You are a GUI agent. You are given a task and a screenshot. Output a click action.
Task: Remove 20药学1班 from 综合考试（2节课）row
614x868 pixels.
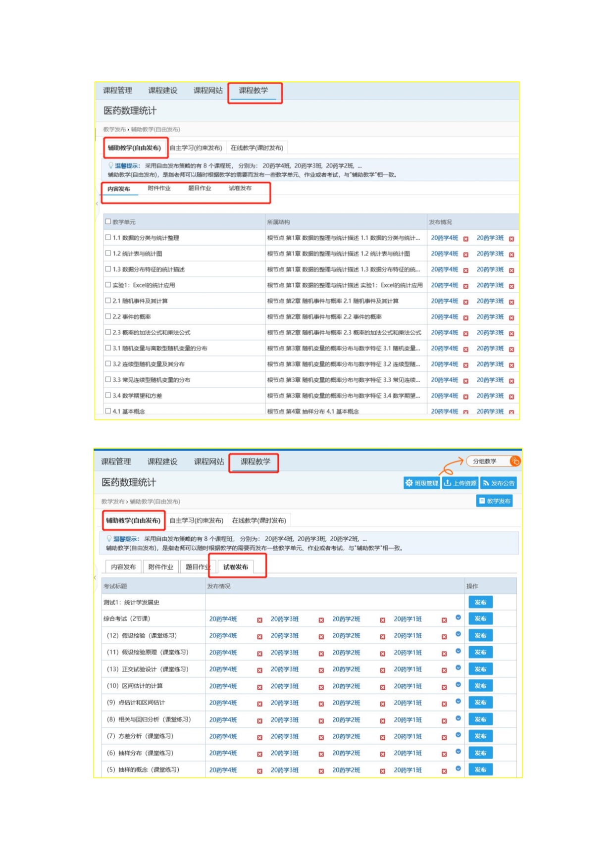tap(444, 620)
